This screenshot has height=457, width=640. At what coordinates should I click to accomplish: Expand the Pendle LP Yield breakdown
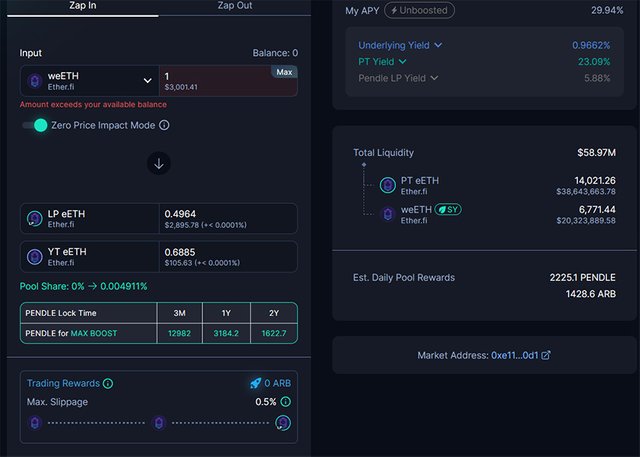pos(398,78)
